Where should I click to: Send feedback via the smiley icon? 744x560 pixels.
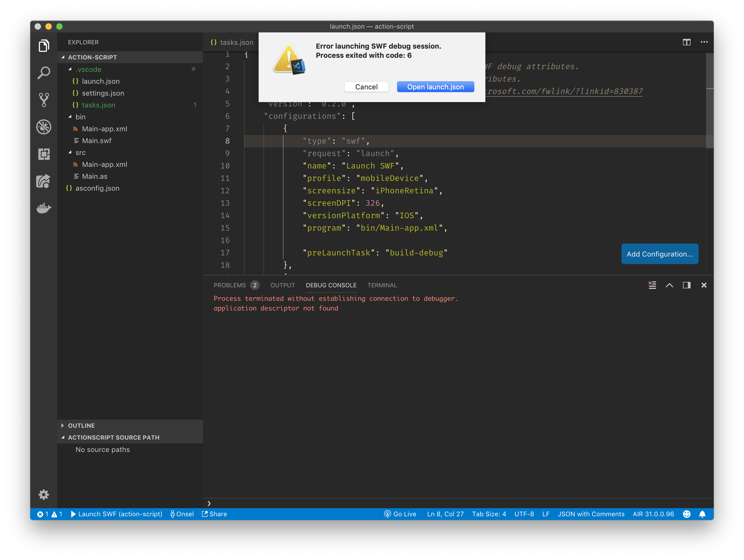tap(686, 514)
